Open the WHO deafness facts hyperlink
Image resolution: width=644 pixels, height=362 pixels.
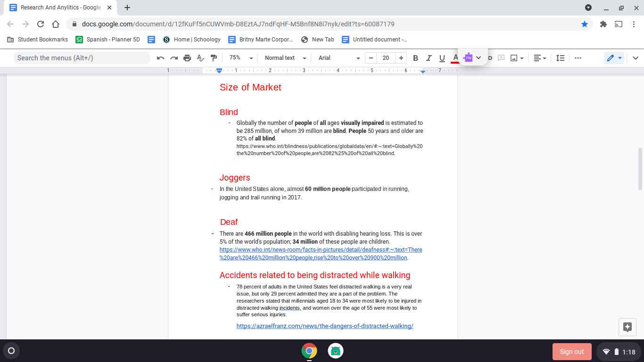321,254
